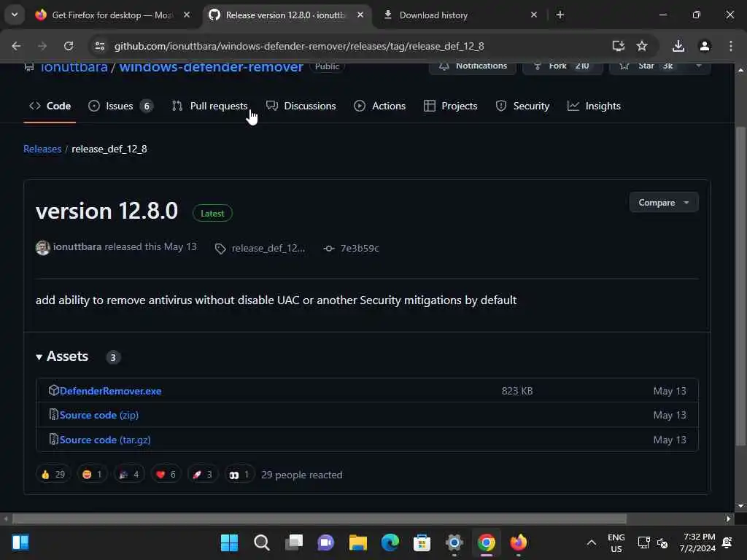Download Source code (tar.gz)
The width and height of the screenshot is (747, 560).
[105, 440]
